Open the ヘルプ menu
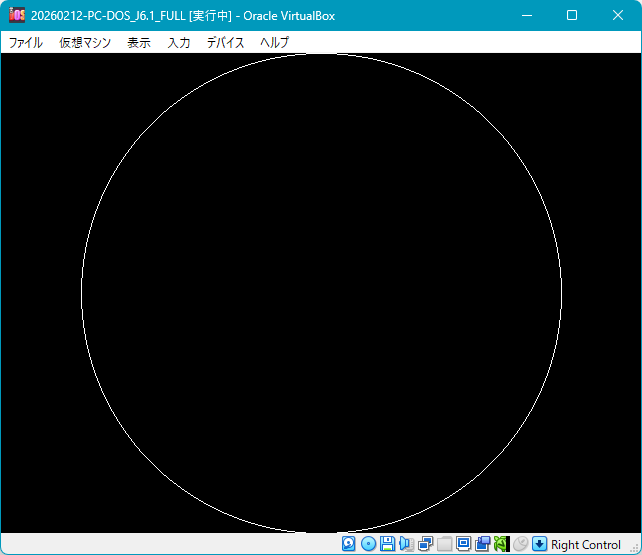 tap(274, 43)
